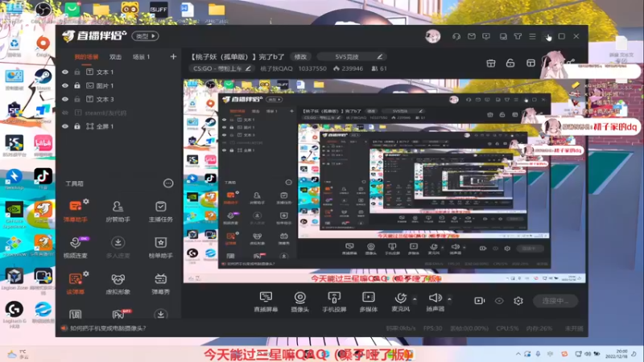
Task: Hide the 文本 1 layer
Action: click(x=65, y=72)
